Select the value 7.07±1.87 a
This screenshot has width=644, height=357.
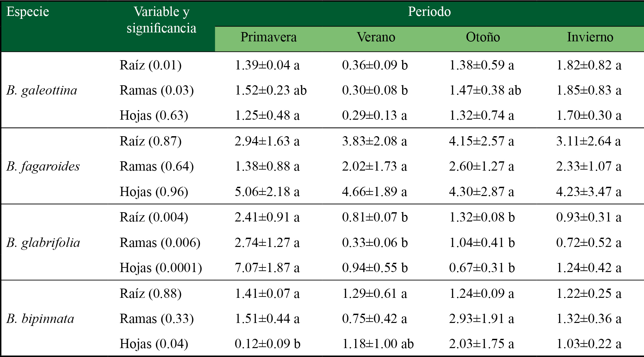coord(267,268)
